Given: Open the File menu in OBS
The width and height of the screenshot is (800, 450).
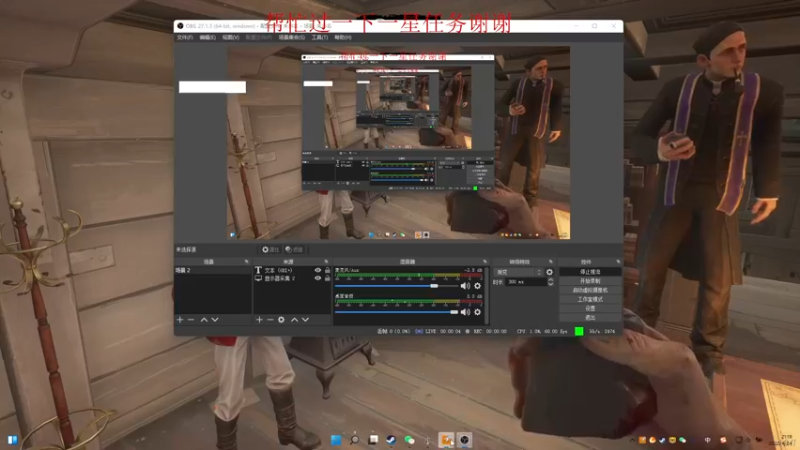Looking at the screenshot, I should point(185,38).
